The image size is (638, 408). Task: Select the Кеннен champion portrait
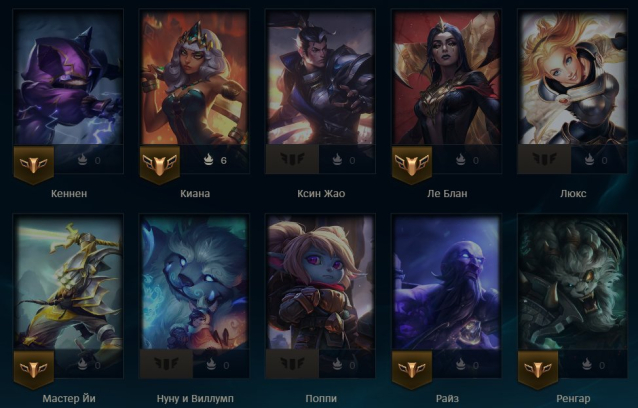pyautogui.click(x=68, y=77)
